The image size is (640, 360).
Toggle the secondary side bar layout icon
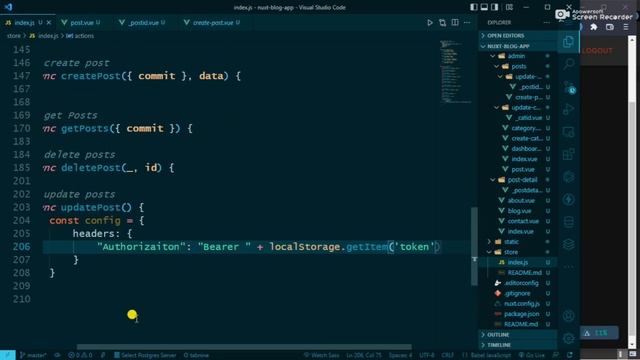(495, 7)
